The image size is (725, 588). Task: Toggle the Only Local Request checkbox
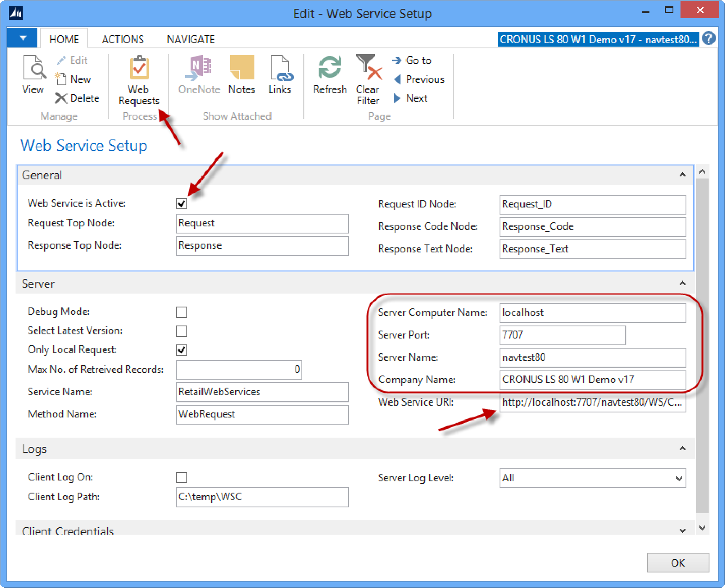pyautogui.click(x=181, y=350)
